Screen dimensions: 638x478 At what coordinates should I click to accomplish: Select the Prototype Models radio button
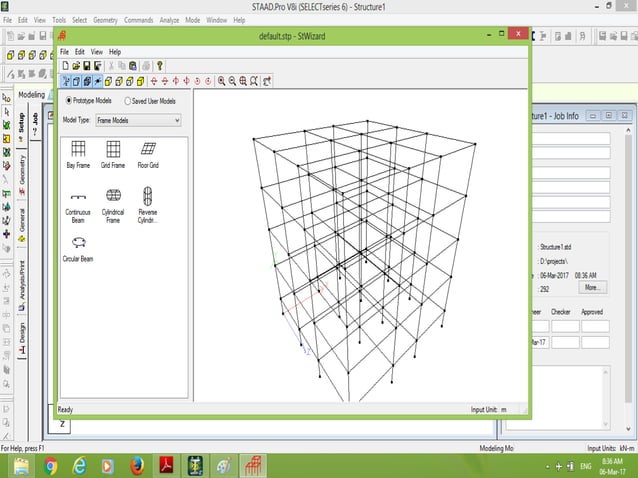click(69, 101)
